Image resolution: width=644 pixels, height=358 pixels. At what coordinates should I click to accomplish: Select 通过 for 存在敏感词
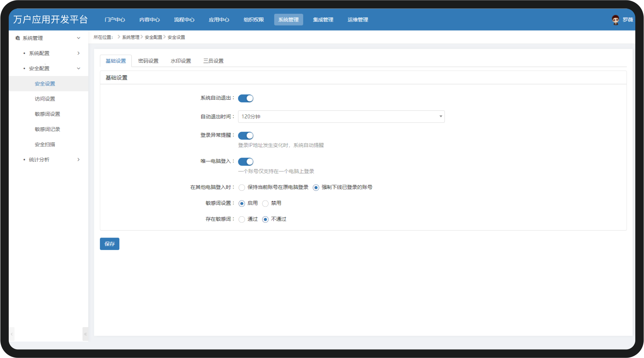coord(242,219)
